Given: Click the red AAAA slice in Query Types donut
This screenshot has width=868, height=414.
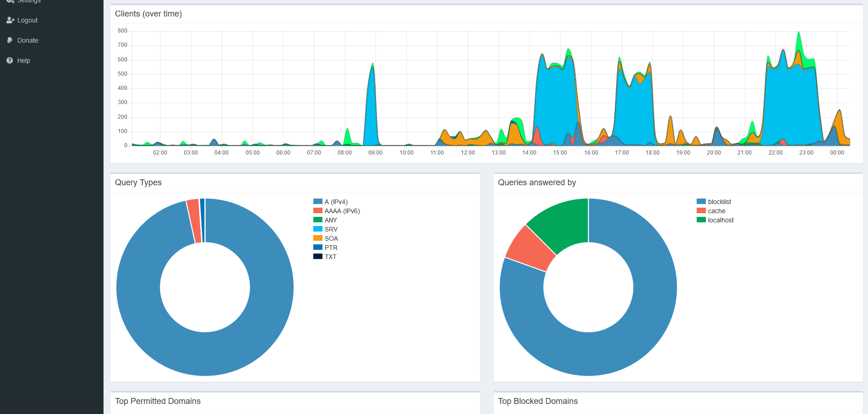Looking at the screenshot, I should click(x=194, y=221).
